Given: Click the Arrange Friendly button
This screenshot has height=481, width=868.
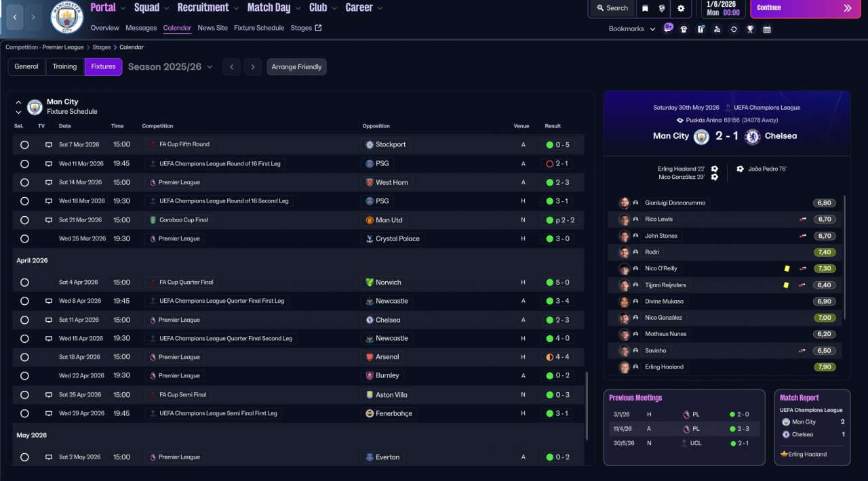Looking at the screenshot, I should click(x=296, y=66).
